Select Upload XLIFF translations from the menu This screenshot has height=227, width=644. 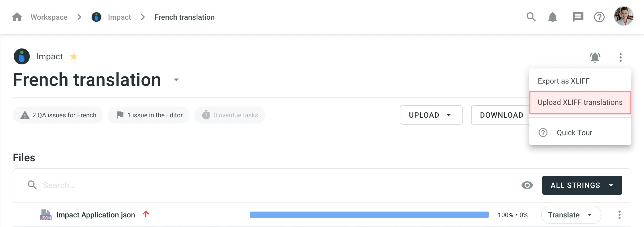coord(580,102)
